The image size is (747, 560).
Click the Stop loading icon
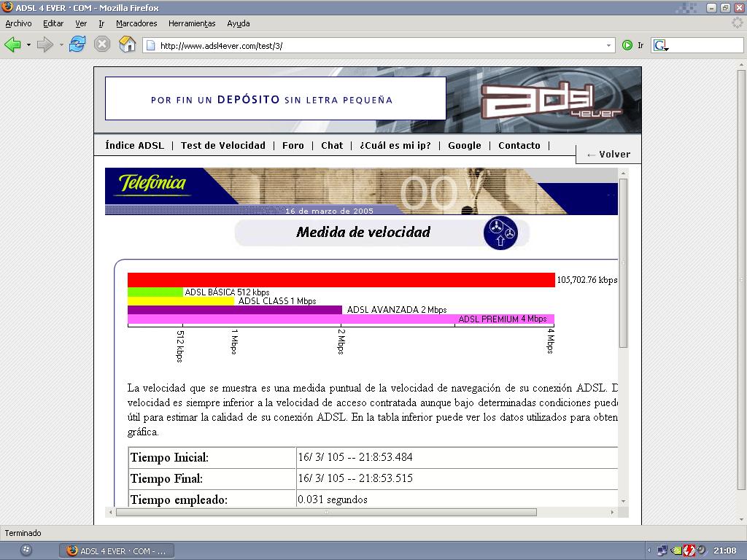(x=102, y=44)
